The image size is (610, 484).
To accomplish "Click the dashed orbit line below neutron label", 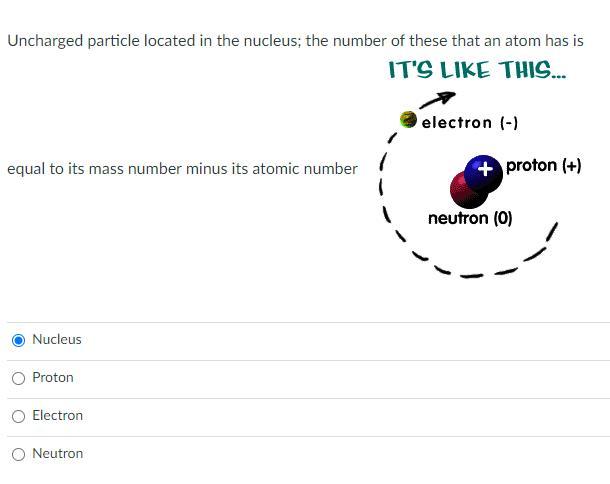I will (470, 273).
